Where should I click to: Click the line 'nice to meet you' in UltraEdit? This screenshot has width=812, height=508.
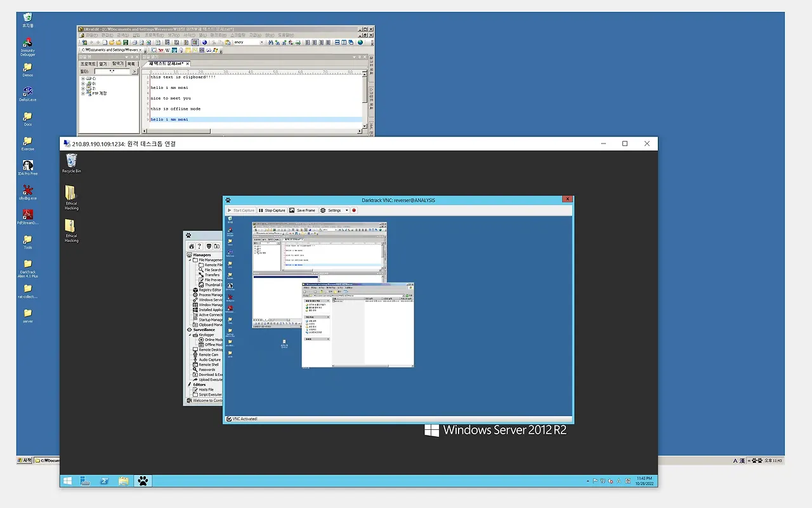(x=171, y=98)
